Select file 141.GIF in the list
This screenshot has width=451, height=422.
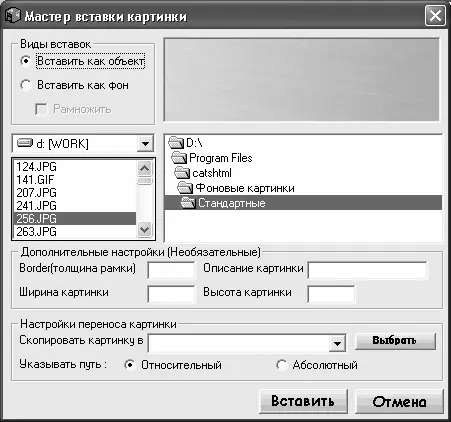pyautogui.click(x=75, y=180)
